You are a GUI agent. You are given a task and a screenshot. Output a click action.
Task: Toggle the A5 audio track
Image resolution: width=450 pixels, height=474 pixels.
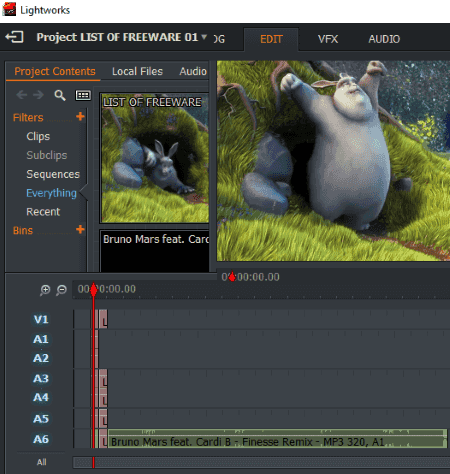41,419
